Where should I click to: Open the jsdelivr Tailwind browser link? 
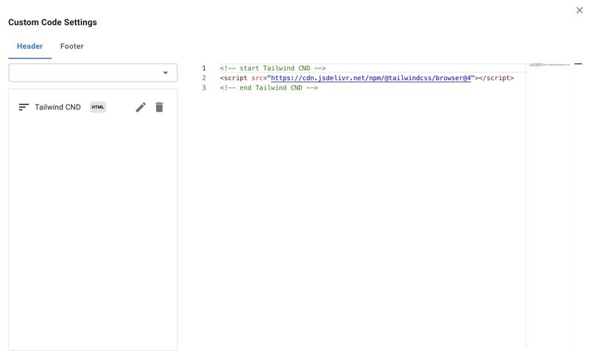pos(371,78)
